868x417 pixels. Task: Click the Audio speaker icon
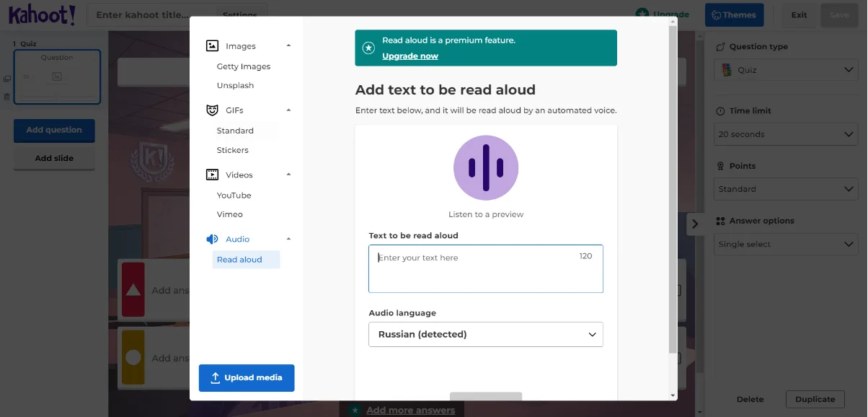click(x=212, y=239)
